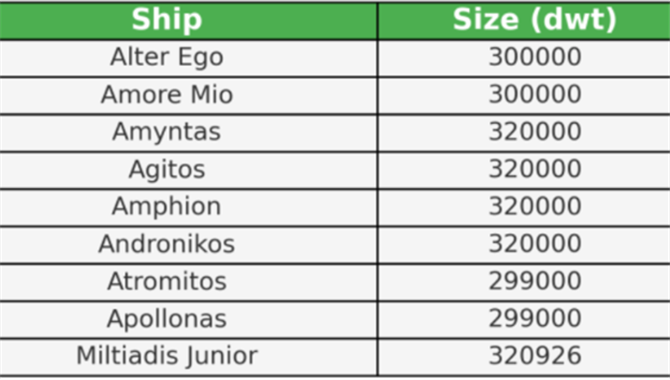Select the Agitos ship cell

188,171
